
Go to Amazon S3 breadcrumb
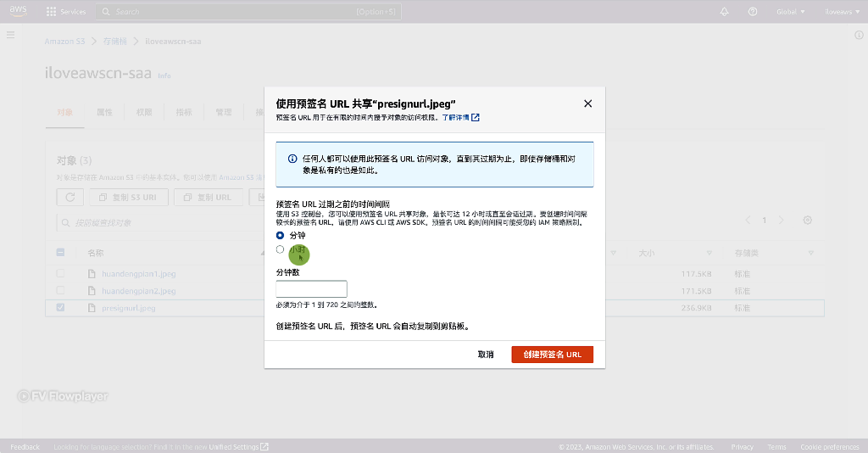(64, 42)
